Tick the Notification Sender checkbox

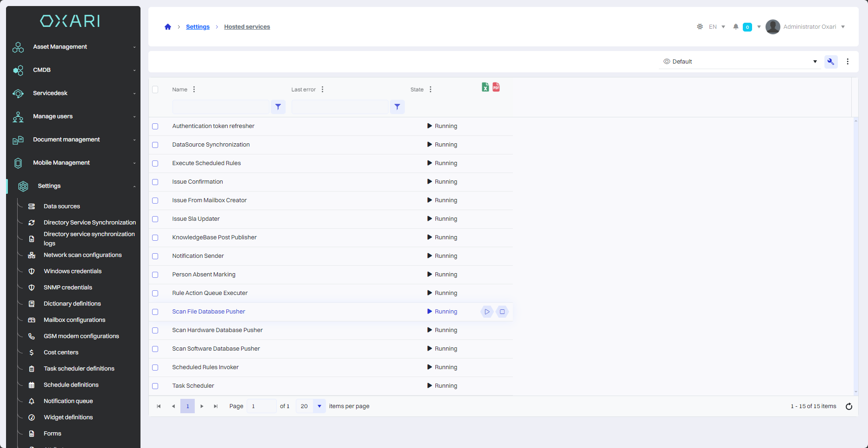click(x=155, y=256)
